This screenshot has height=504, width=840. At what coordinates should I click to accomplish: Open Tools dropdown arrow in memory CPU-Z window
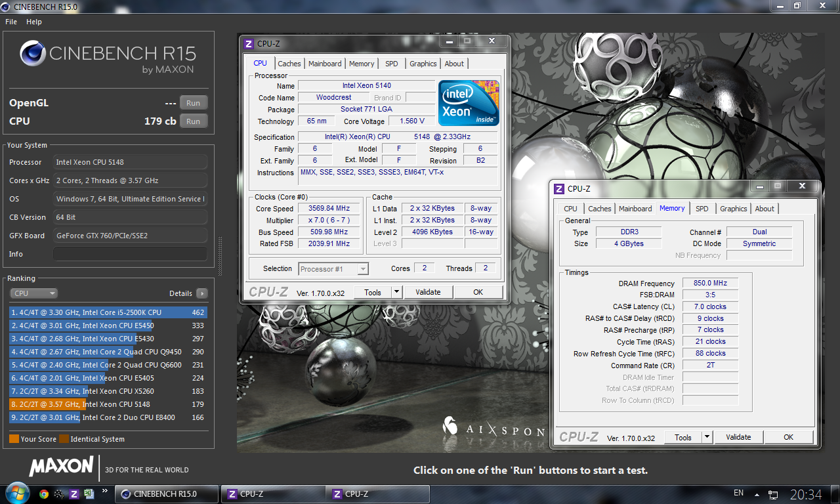tap(707, 437)
